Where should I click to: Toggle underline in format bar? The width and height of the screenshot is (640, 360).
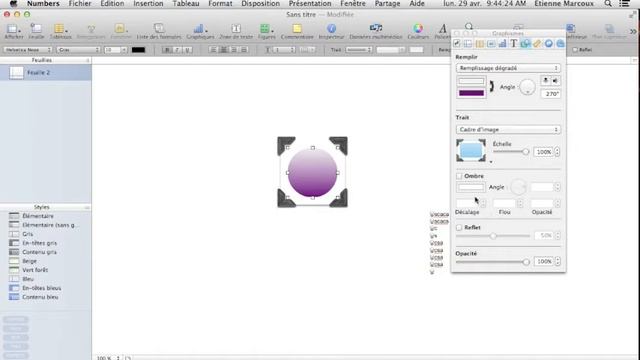point(187,50)
